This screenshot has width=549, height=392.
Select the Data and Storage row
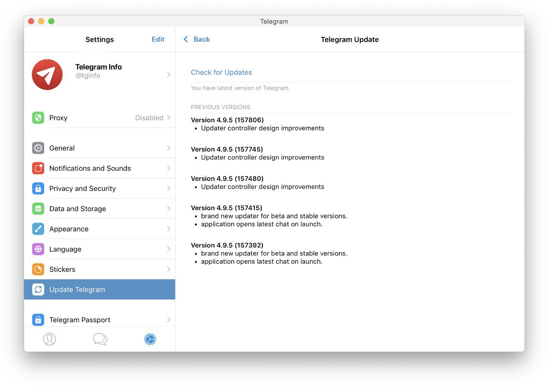(100, 209)
